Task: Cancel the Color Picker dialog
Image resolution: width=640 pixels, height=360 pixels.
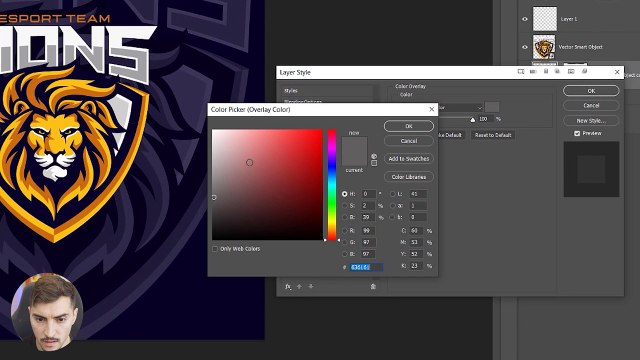Action: coord(409,141)
